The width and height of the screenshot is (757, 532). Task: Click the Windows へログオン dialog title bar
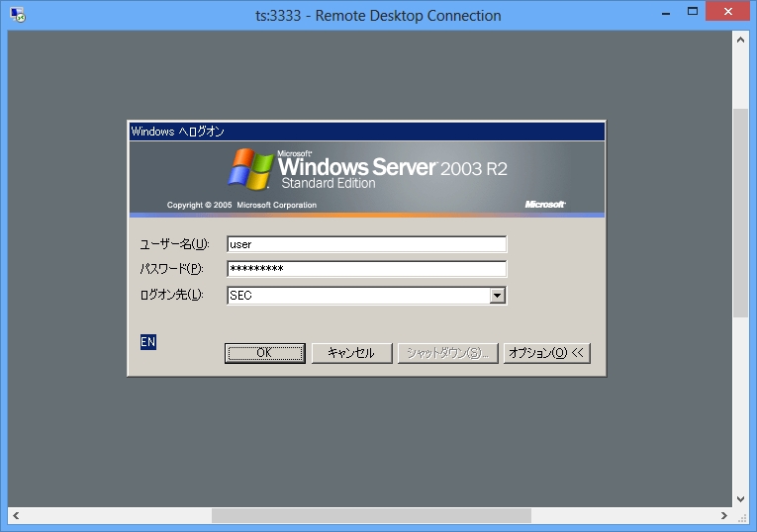pyautogui.click(x=367, y=132)
